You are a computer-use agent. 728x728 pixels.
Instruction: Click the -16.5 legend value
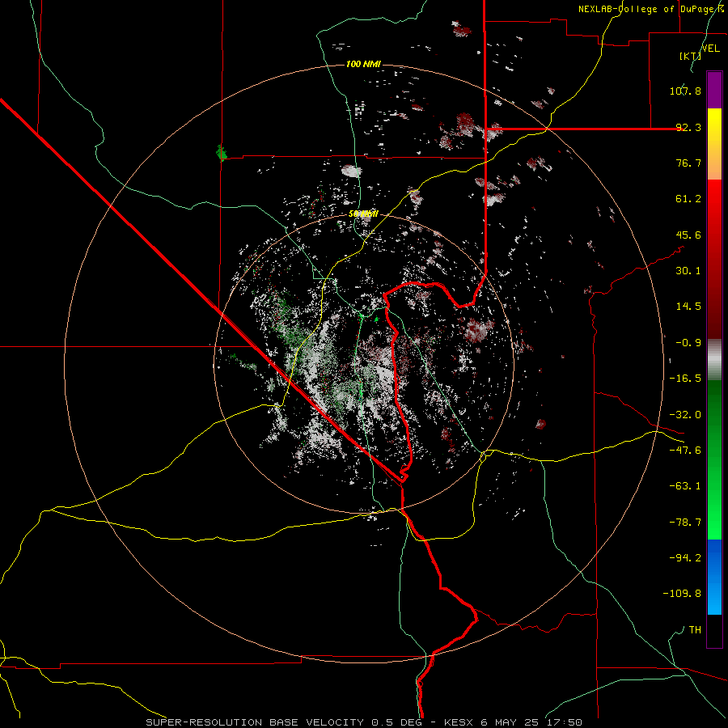(685, 379)
